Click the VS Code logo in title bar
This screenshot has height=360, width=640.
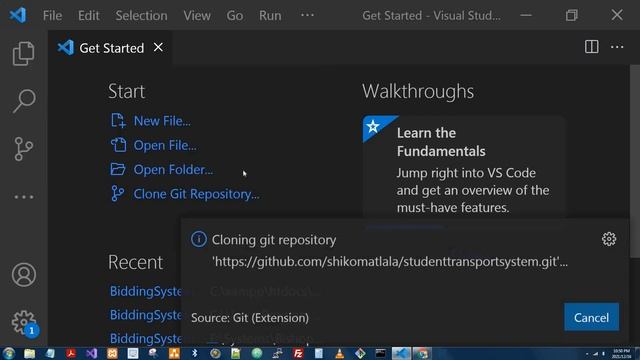pyautogui.click(x=18, y=15)
